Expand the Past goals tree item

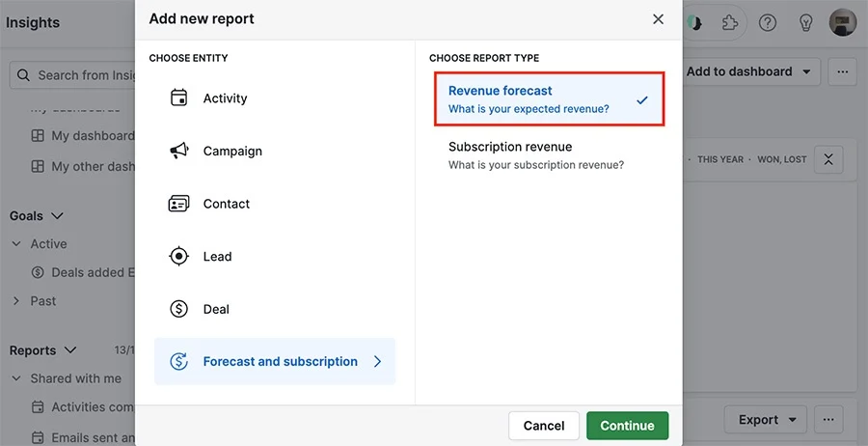coord(16,301)
